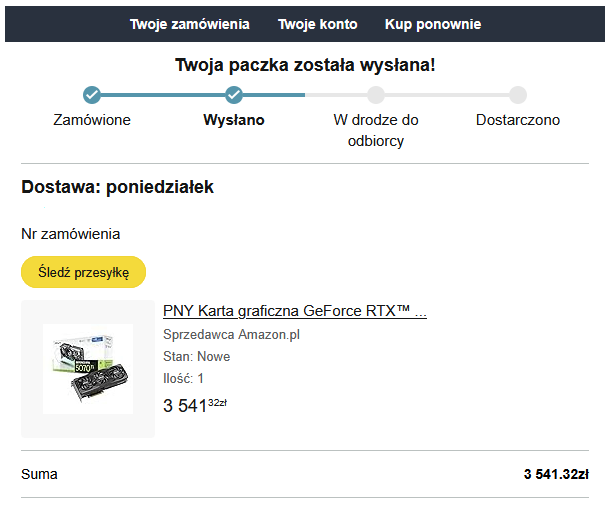This screenshot has width=611, height=508.
Task: Open the Twoje zamówienia menu item
Action: click(189, 24)
